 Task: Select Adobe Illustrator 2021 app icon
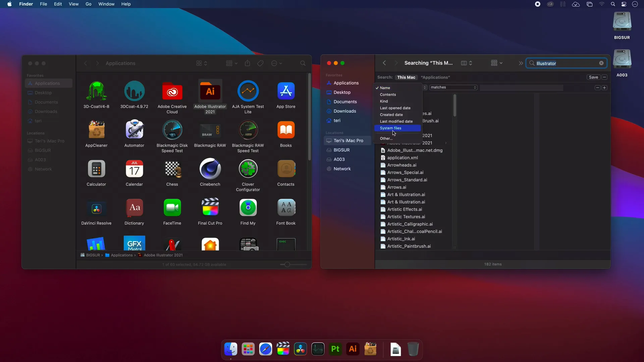210,91
